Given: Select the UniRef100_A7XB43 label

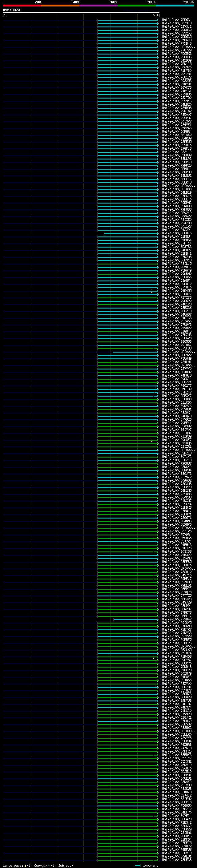Looking at the screenshot, I should click(177, 43).
